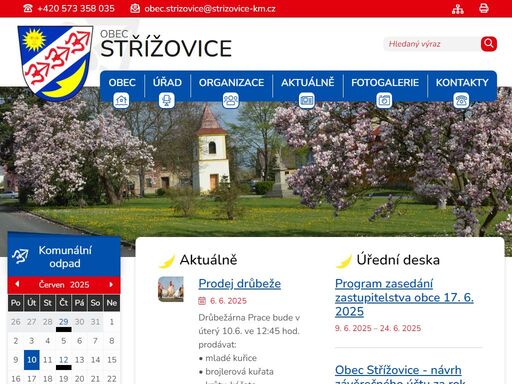The image size is (512, 384).
Task: Open the FOTOGALERIE menu item
Action: pos(385,82)
